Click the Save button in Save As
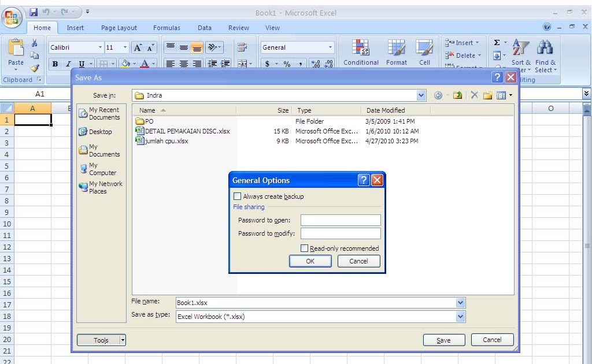 pos(443,340)
